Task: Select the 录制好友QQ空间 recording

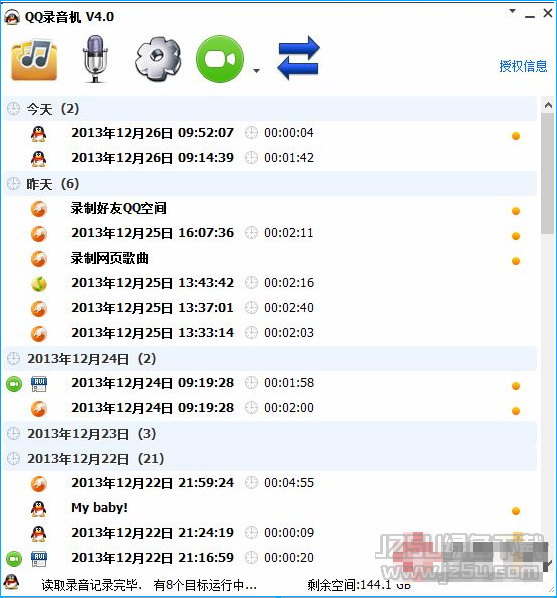Action: [270, 209]
